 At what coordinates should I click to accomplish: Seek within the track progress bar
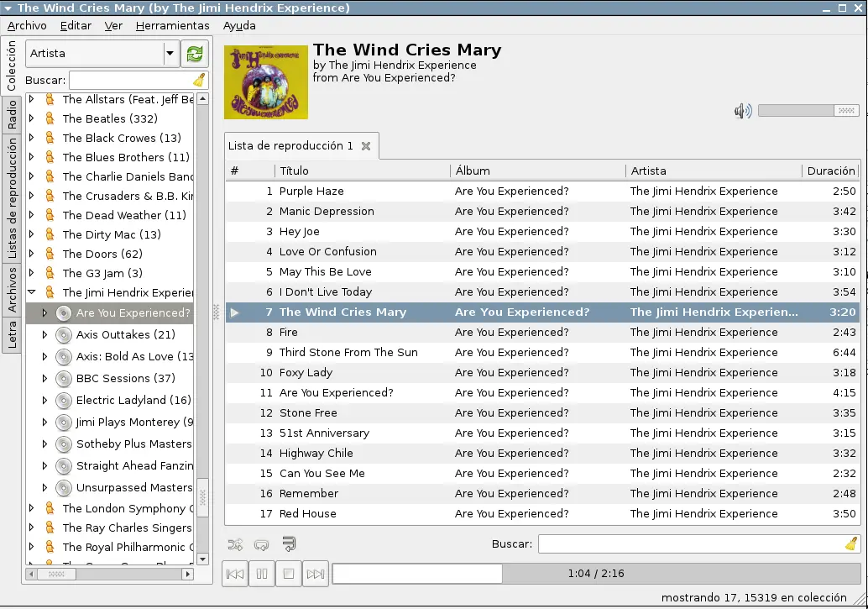pos(596,574)
